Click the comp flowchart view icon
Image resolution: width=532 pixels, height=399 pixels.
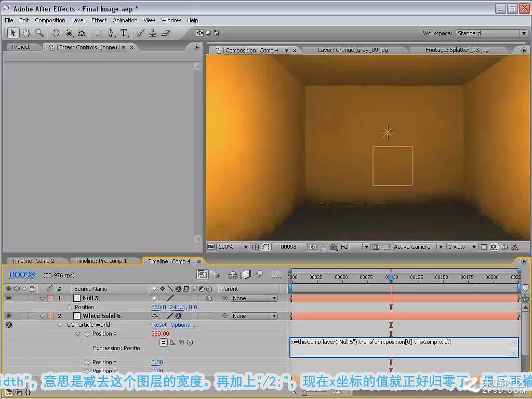pyautogui.click(x=515, y=247)
